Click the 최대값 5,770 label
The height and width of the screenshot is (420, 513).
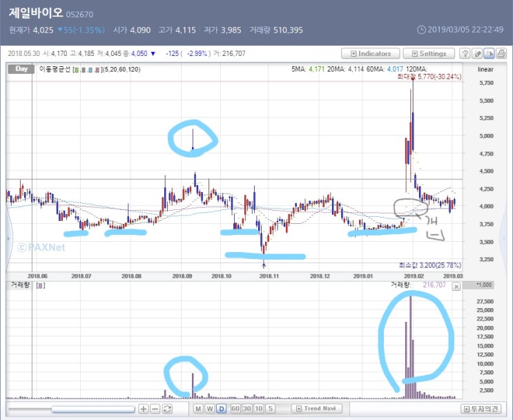(429, 77)
